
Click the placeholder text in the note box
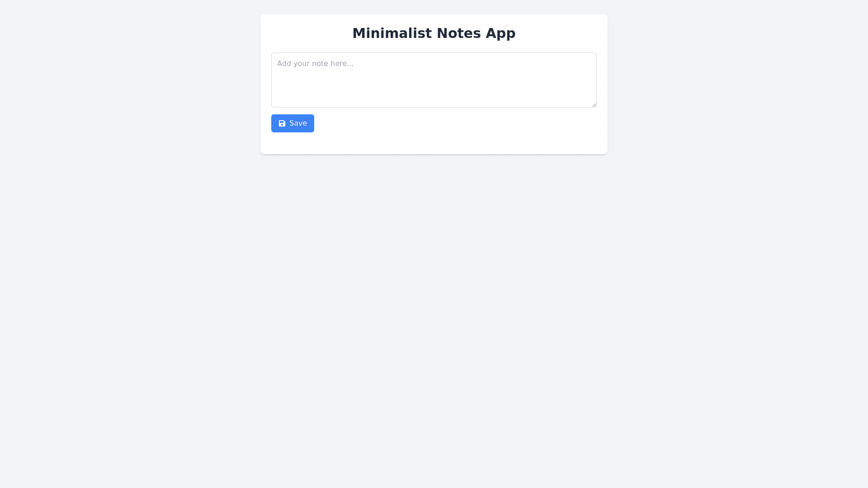point(315,64)
